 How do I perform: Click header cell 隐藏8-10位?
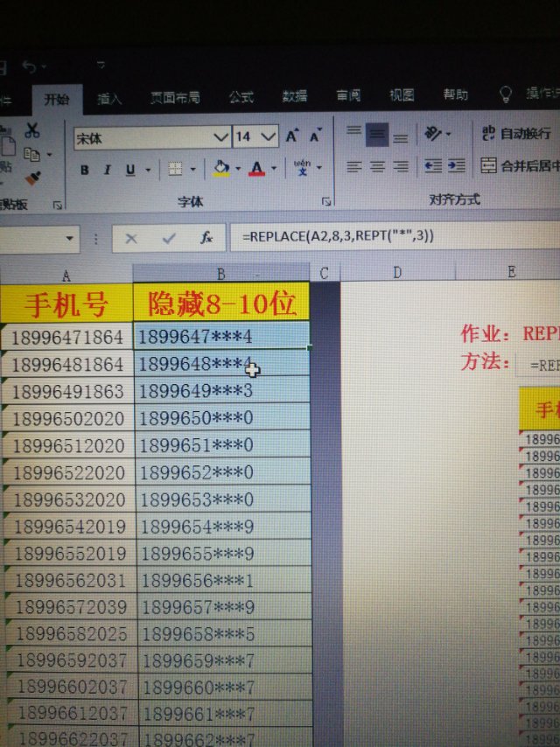tap(221, 303)
